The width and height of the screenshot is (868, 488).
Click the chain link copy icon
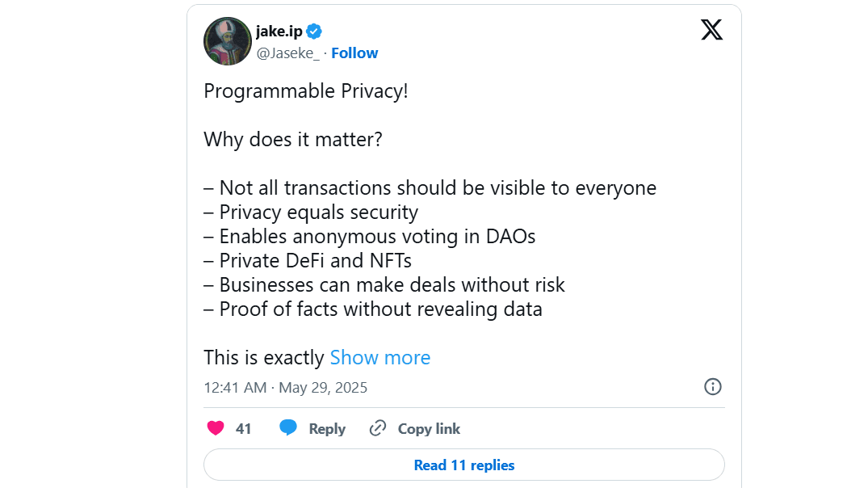[377, 429]
